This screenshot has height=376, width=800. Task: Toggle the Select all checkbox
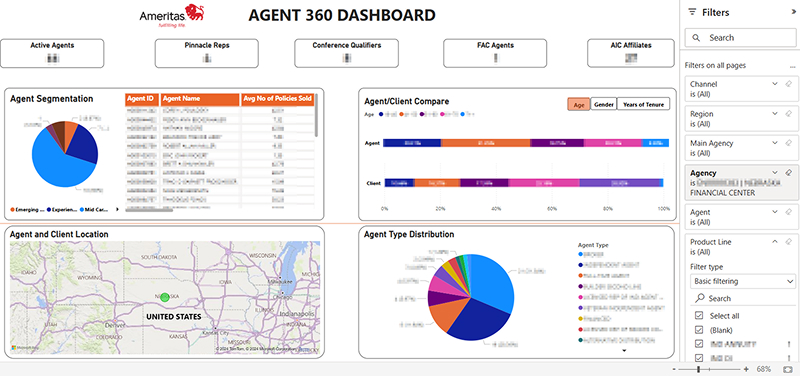click(x=699, y=316)
